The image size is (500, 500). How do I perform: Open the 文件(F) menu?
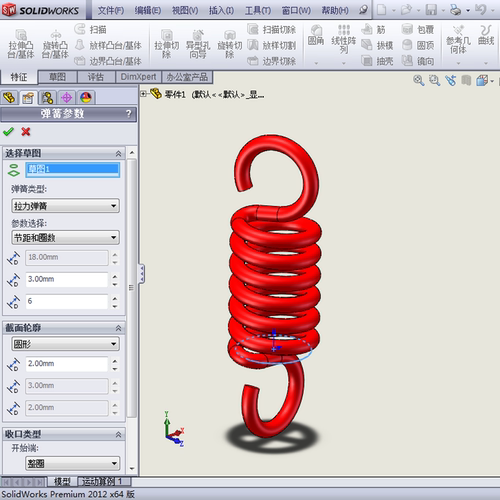pyautogui.click(x=111, y=11)
